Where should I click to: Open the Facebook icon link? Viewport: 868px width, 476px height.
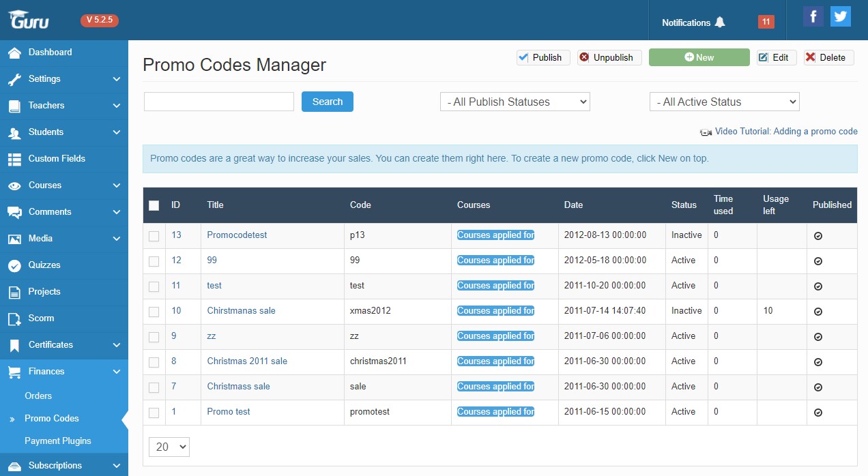click(x=813, y=16)
